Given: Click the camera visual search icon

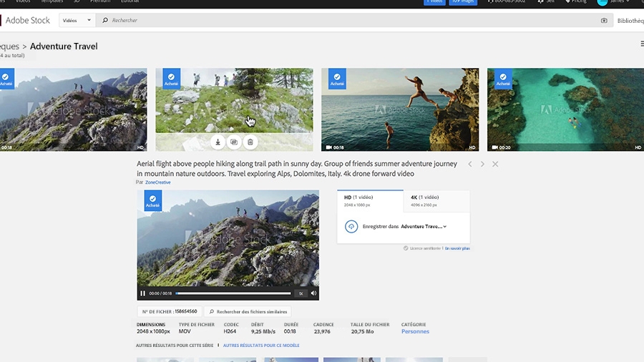Looking at the screenshot, I should click(604, 21).
